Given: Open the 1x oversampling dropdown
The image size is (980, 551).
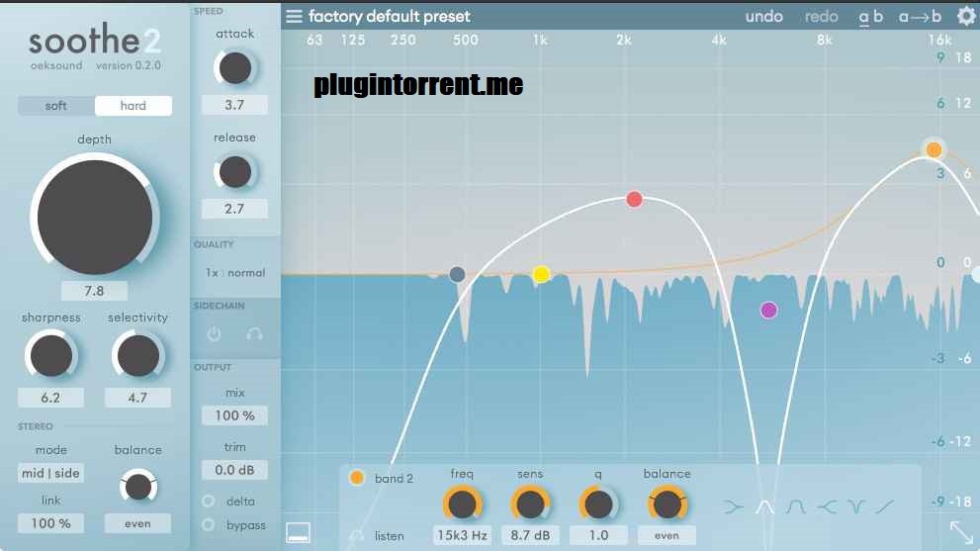Looking at the screenshot, I should [x=212, y=273].
